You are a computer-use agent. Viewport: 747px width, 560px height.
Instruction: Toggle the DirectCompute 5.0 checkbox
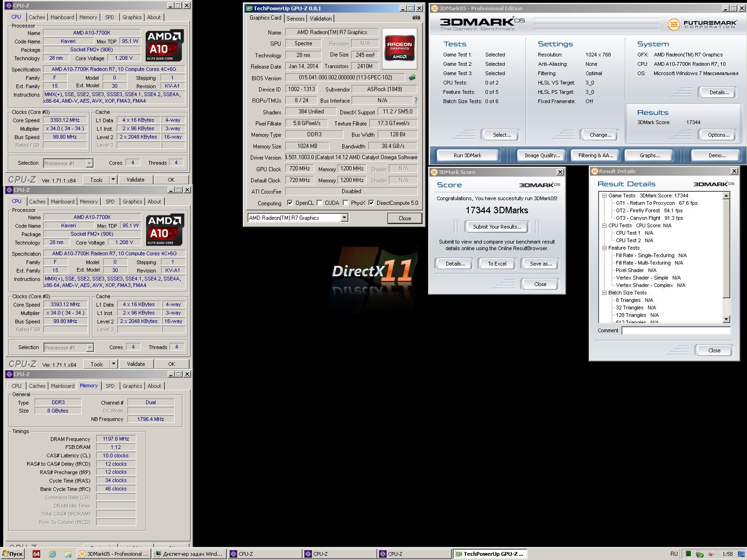[x=371, y=203]
